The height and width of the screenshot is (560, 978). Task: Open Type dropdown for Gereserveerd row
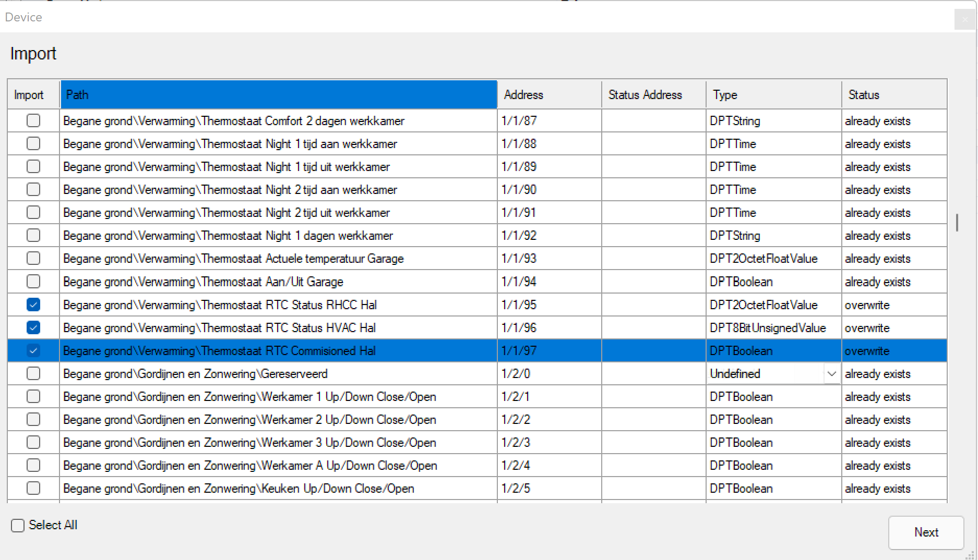point(831,374)
